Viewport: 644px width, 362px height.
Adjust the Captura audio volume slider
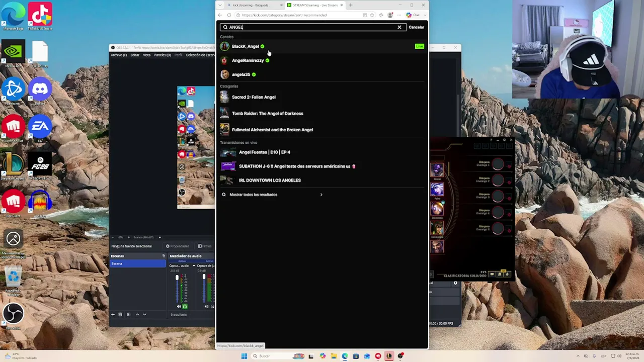177,278
